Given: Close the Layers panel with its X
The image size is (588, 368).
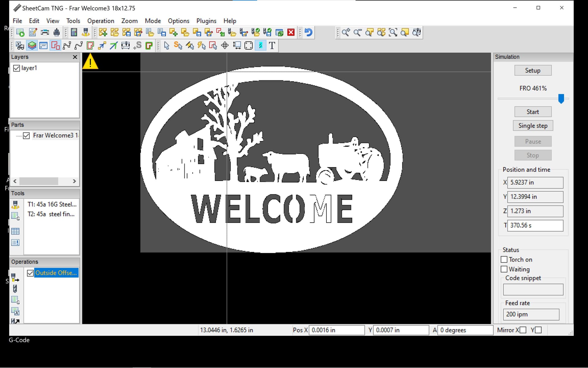Looking at the screenshot, I should [75, 57].
